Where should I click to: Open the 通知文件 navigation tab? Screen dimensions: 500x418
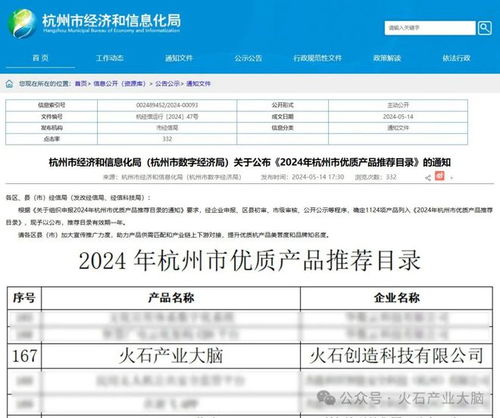(179, 58)
